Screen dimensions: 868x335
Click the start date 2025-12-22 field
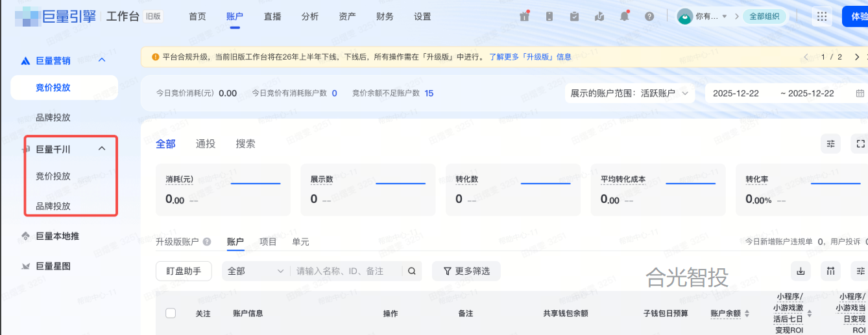tap(736, 93)
